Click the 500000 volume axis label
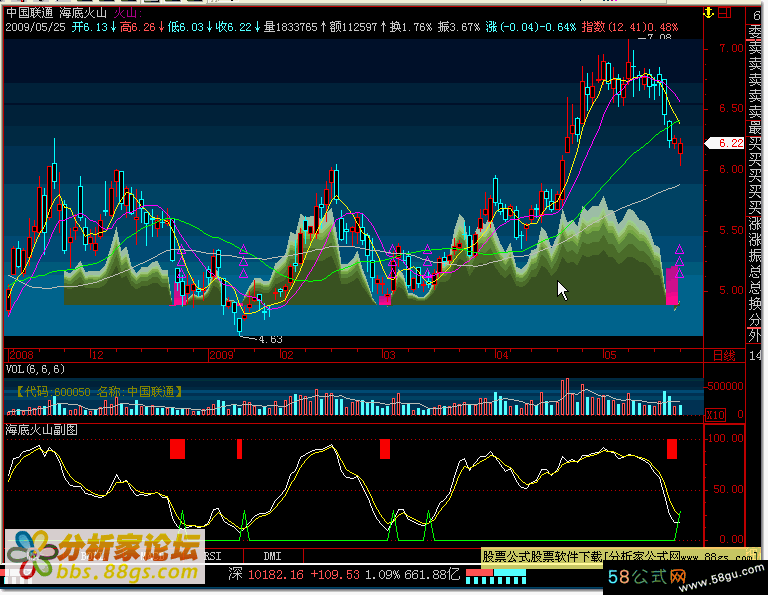768x595 pixels. [x=725, y=386]
